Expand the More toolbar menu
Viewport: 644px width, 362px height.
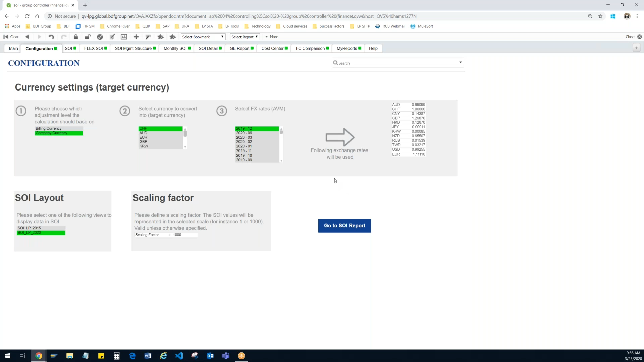[x=272, y=37]
